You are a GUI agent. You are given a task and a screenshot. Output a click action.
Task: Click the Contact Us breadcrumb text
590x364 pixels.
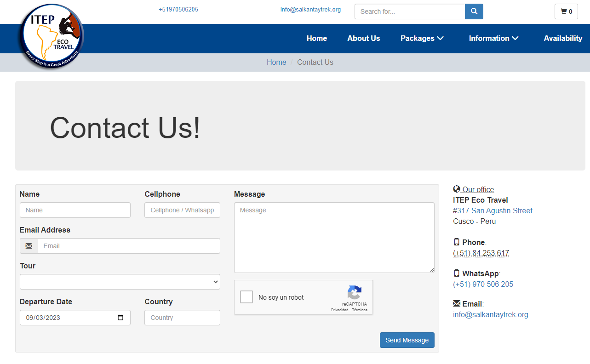(x=315, y=62)
